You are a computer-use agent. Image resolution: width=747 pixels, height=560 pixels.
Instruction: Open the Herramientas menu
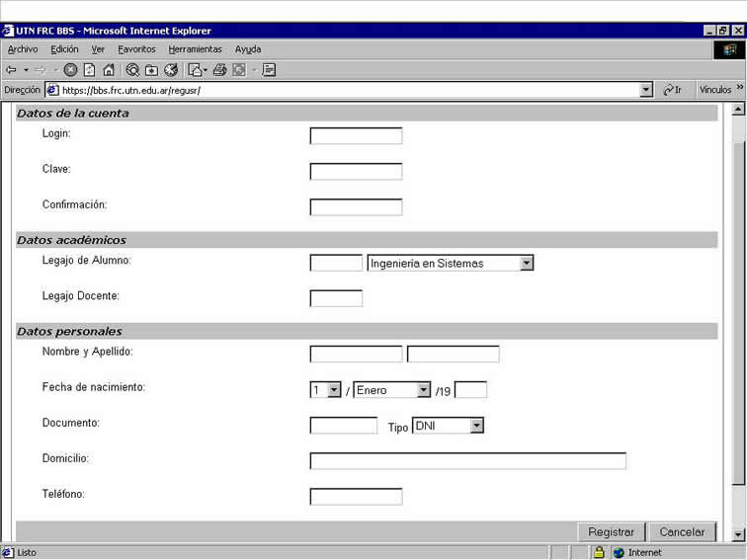point(195,49)
